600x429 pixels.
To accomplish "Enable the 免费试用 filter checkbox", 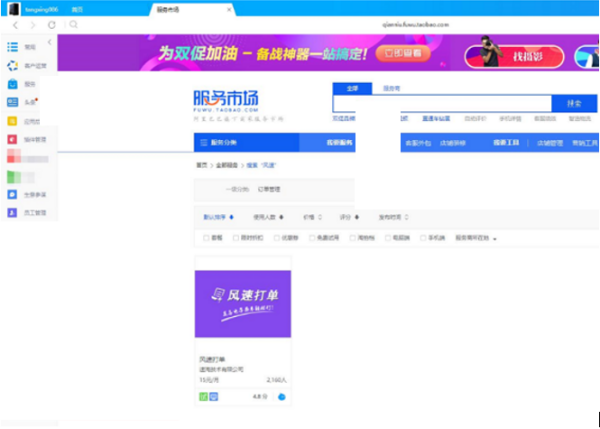I will click(x=312, y=238).
